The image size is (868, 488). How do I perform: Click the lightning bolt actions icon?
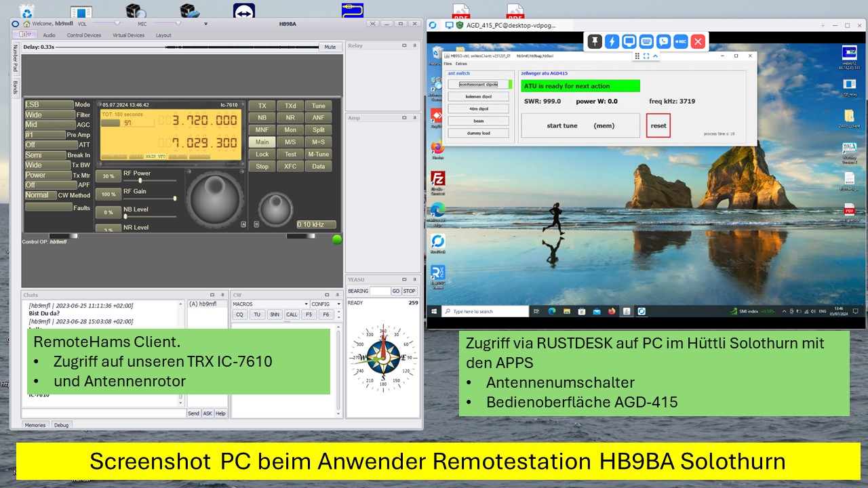click(x=612, y=41)
